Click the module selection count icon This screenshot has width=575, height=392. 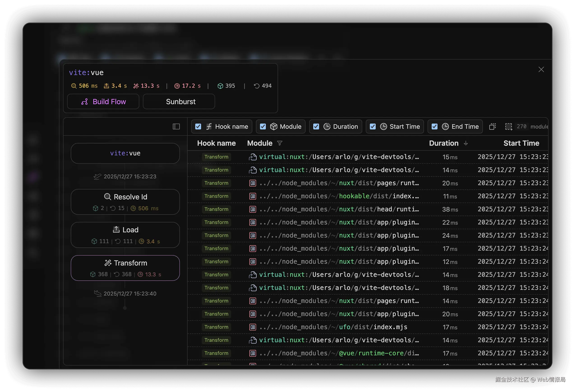(x=508, y=127)
